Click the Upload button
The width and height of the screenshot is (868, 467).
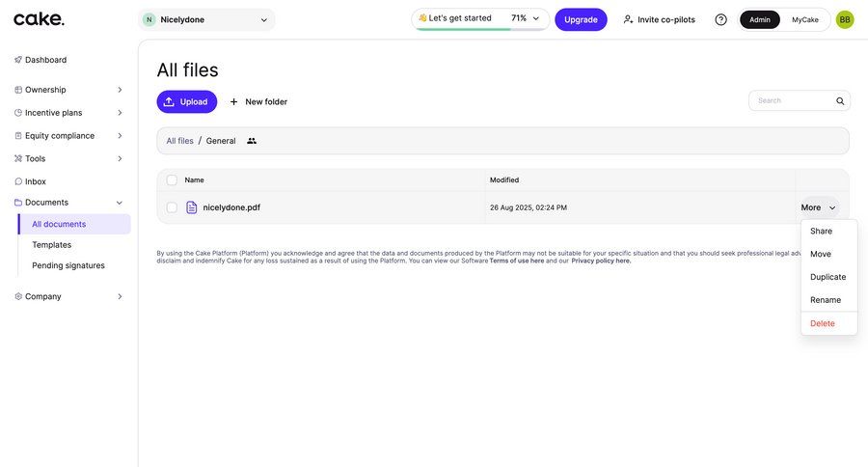[x=187, y=101]
